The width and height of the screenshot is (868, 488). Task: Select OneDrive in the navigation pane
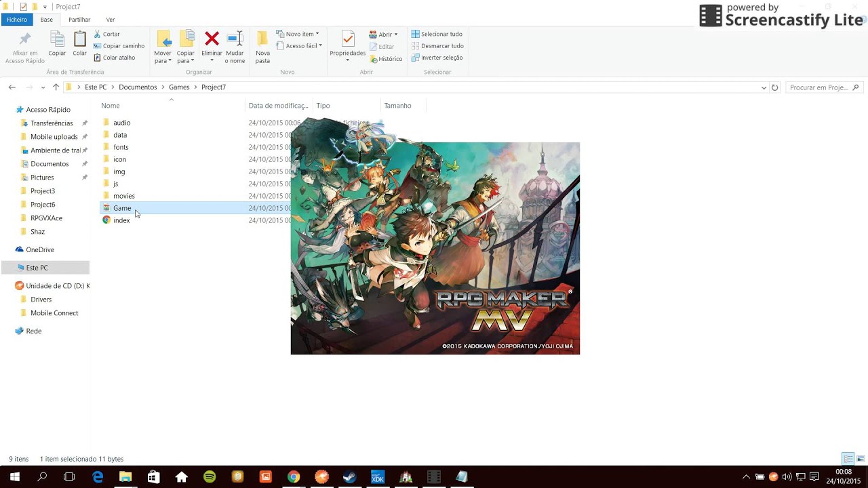tap(40, 250)
